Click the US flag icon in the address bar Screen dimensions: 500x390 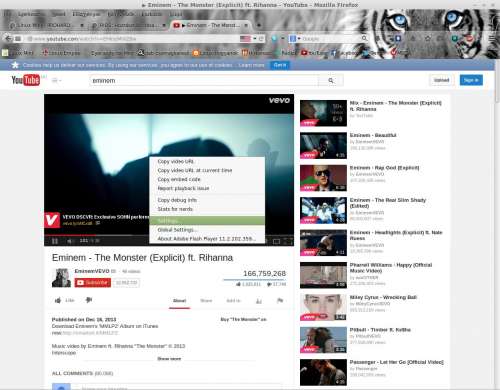(245, 39)
